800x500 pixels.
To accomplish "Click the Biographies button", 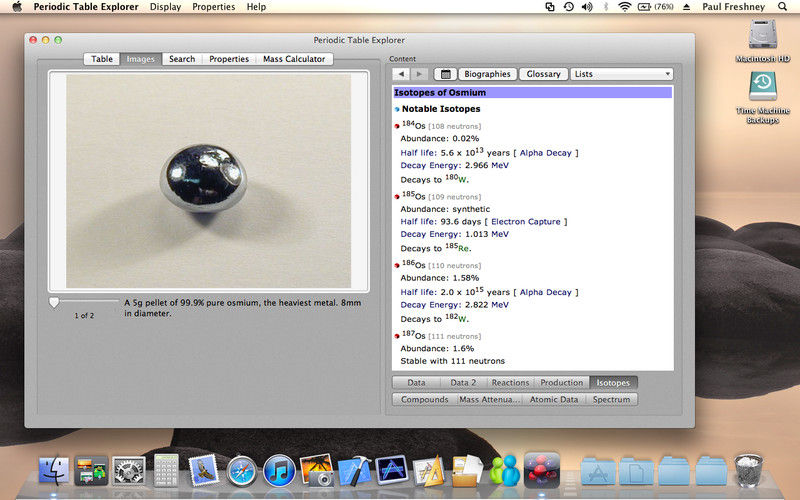I will (x=487, y=74).
